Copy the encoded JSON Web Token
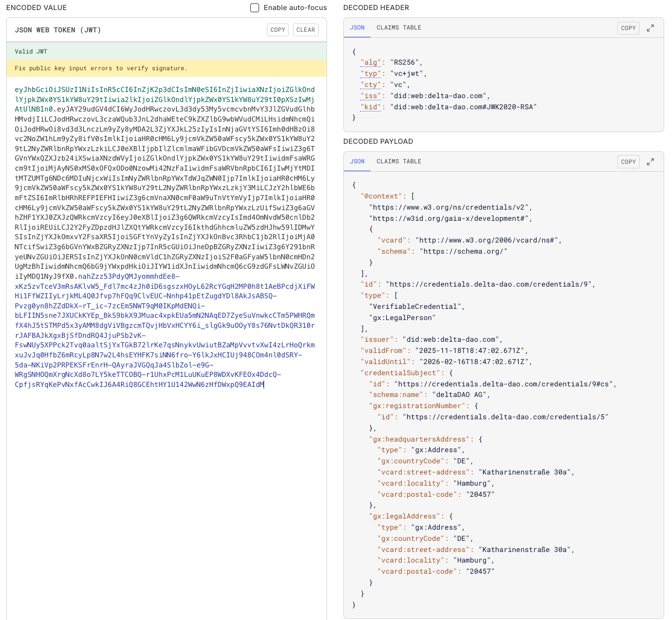Viewport: 672px width, 620px height. tap(277, 30)
